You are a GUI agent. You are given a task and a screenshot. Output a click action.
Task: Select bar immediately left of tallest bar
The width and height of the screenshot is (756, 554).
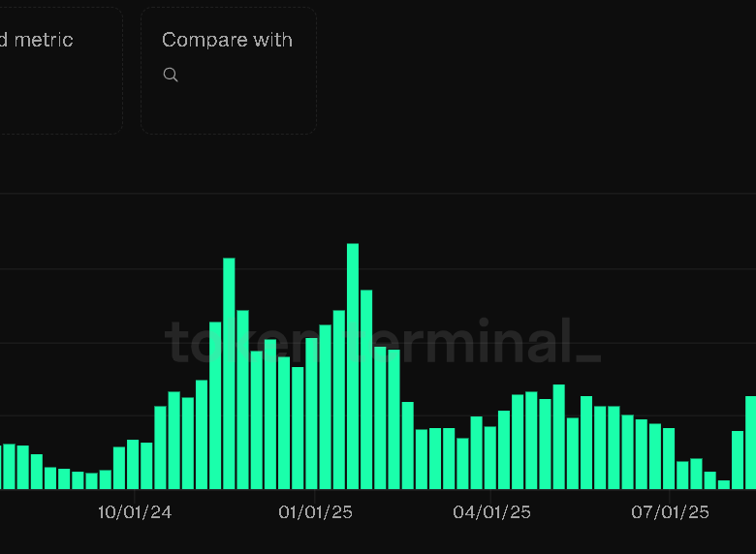[x=339, y=399]
